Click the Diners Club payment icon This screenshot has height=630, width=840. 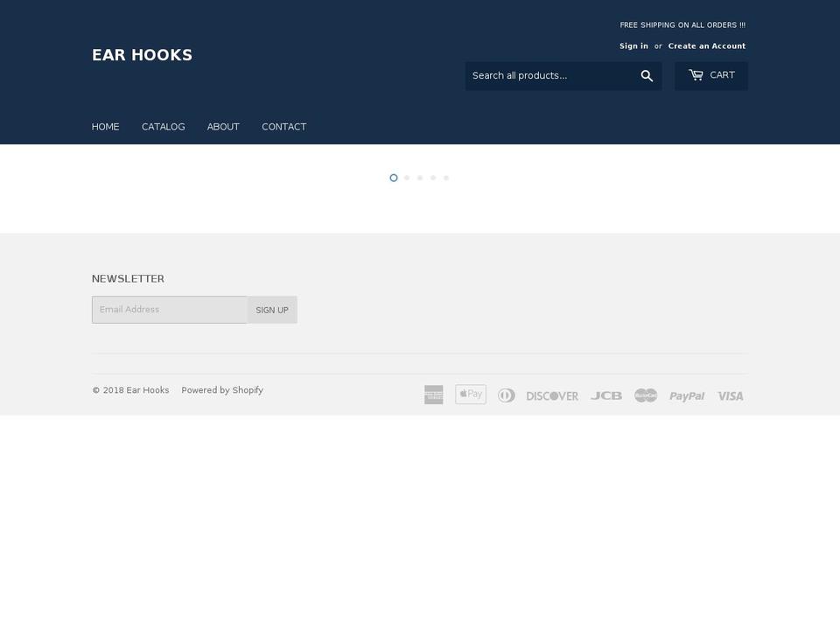click(507, 395)
